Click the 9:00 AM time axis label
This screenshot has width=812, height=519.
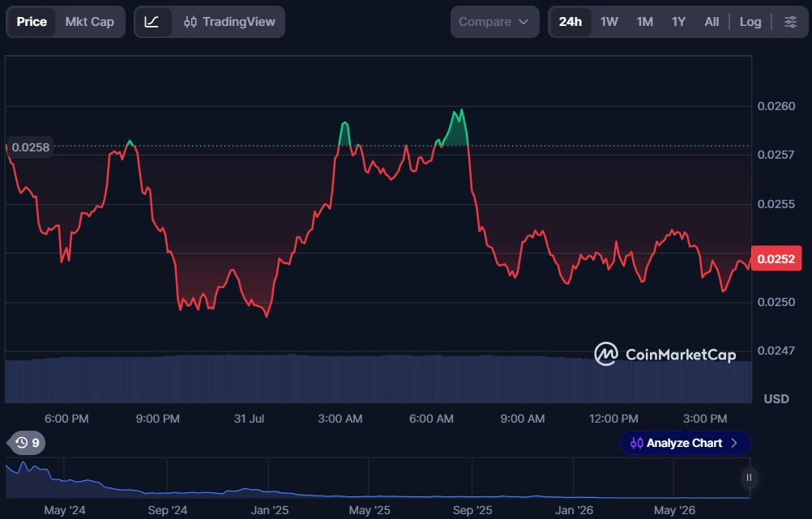[x=523, y=419]
